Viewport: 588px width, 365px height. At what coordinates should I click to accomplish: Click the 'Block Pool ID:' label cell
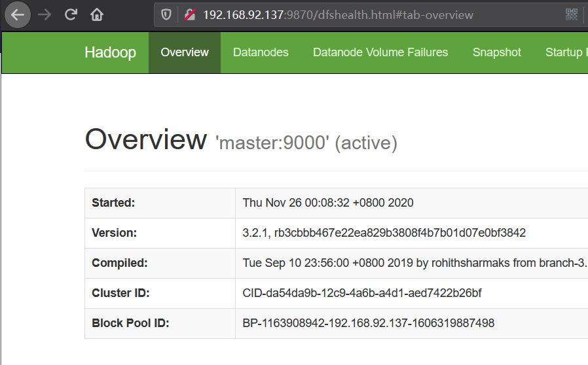tap(160, 323)
